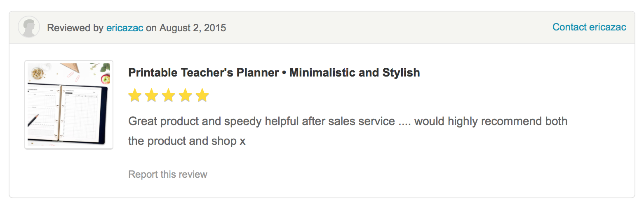Open the planner product thumbnail image

(69, 105)
